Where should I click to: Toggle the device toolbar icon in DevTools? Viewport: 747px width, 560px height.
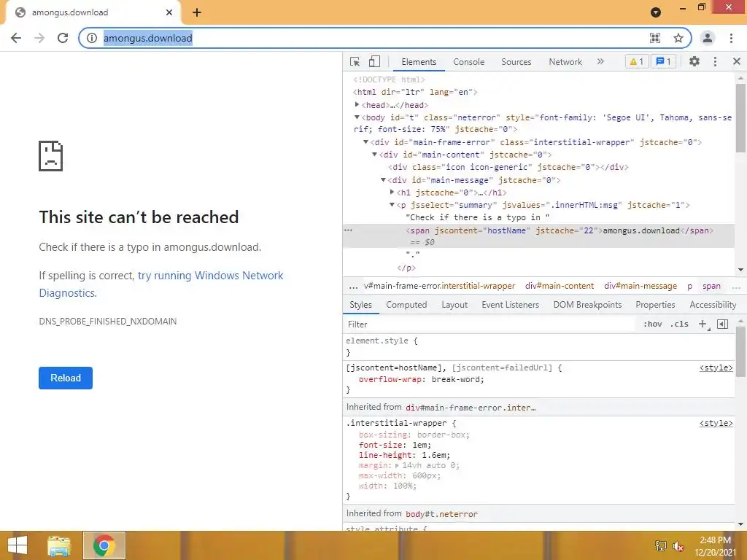tap(374, 62)
